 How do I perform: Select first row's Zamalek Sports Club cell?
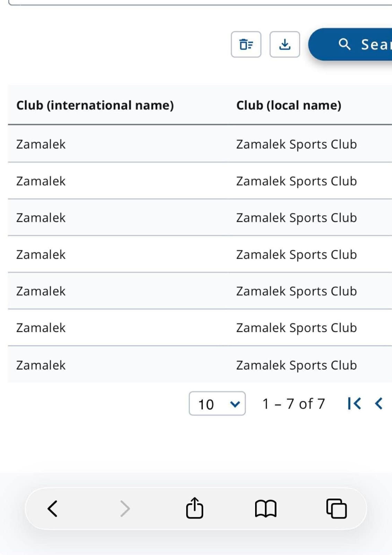coord(296,144)
